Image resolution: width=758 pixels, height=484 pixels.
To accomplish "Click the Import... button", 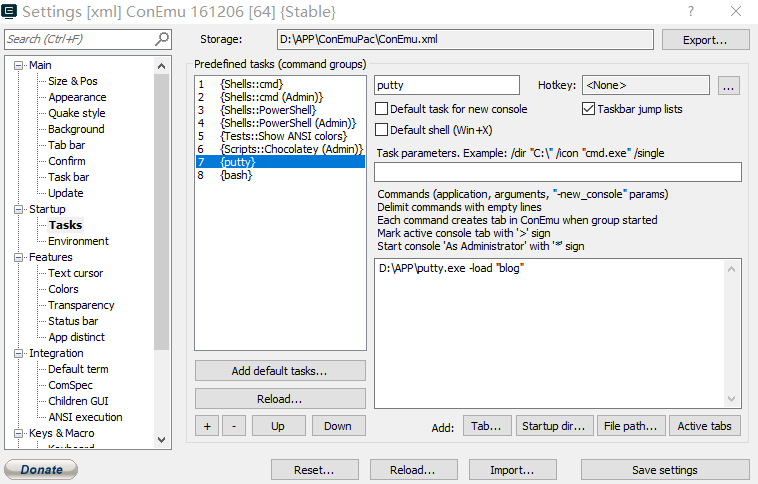I will 513,470.
